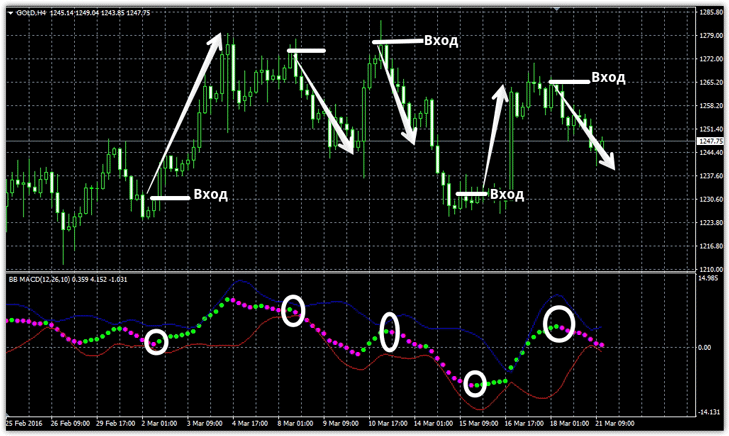The height and width of the screenshot is (436, 729).
Task: Click price scale value 1230.60
Action: pos(711,199)
